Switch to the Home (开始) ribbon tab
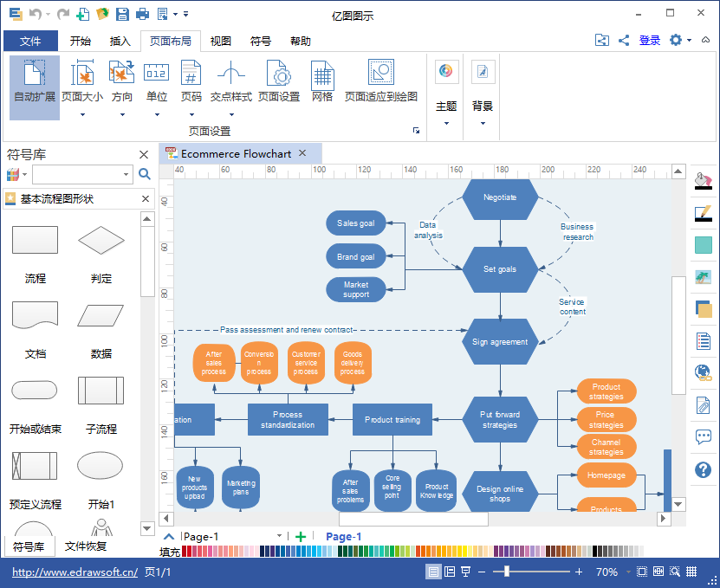 click(81, 41)
